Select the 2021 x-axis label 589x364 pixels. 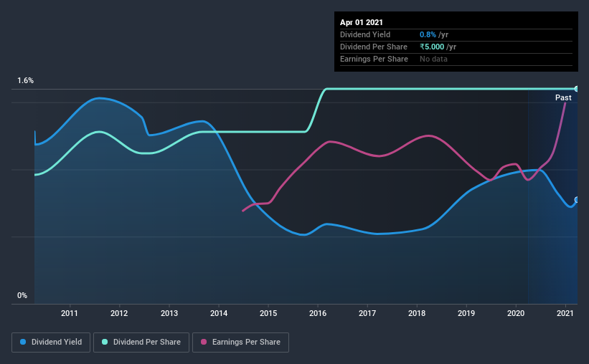point(565,313)
